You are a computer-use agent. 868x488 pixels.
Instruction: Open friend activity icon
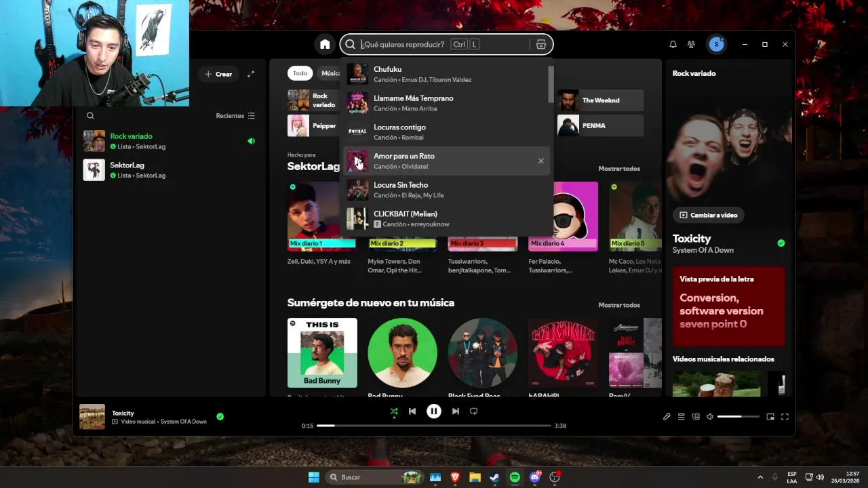(x=691, y=44)
